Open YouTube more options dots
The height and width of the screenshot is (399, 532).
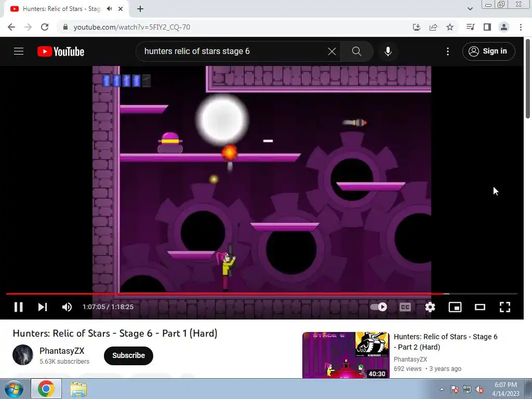click(x=448, y=51)
